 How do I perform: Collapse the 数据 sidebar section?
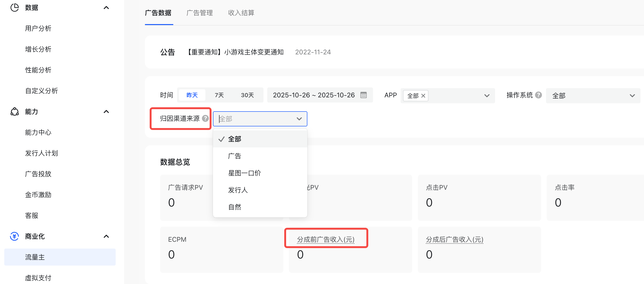pyautogui.click(x=106, y=8)
